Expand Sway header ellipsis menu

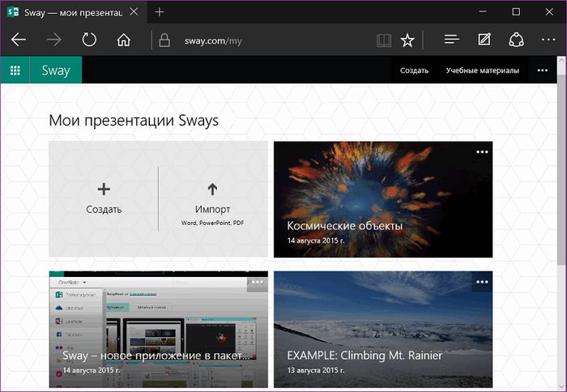(x=543, y=70)
